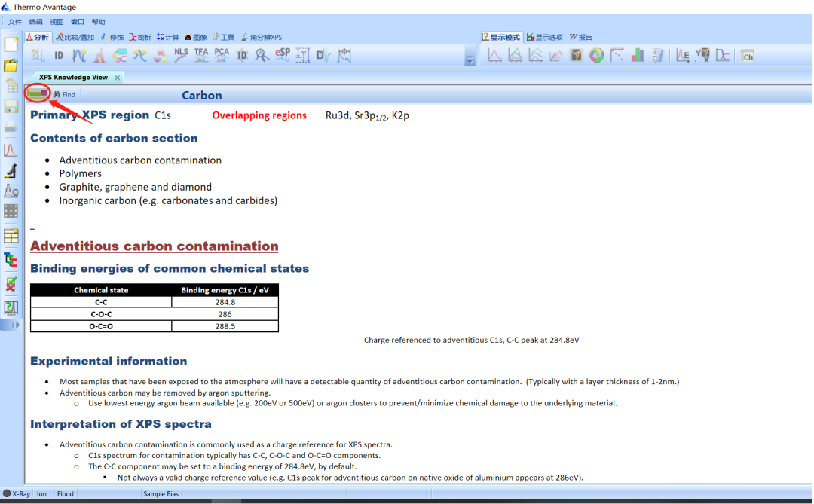The width and height of the screenshot is (814, 504).
Task: Click the eSP toolbar icon
Action: [283, 55]
